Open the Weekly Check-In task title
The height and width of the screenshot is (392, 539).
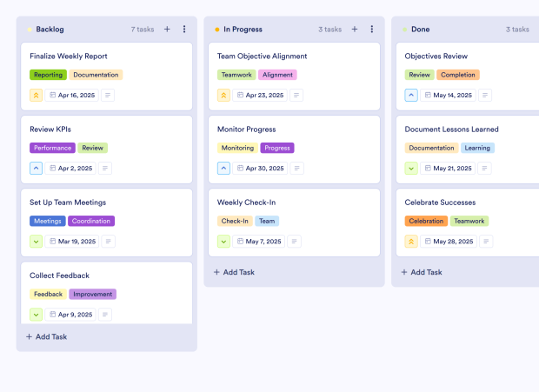pyautogui.click(x=246, y=203)
